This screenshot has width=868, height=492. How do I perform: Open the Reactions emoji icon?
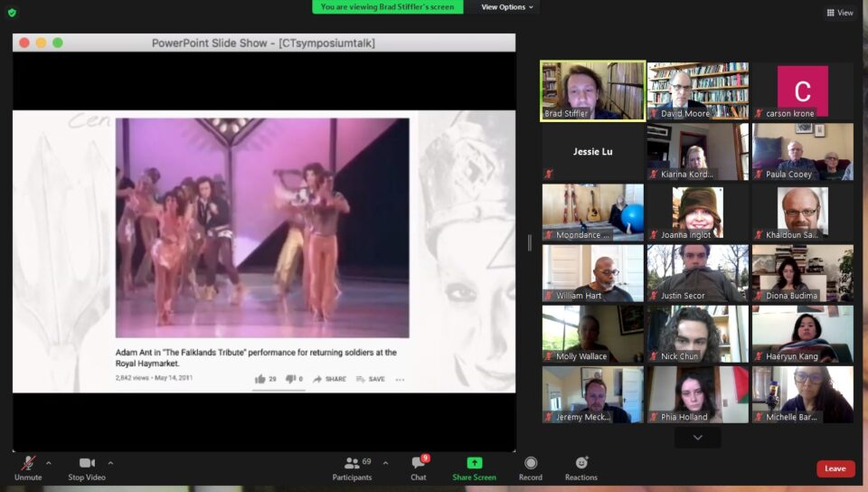(x=581, y=463)
